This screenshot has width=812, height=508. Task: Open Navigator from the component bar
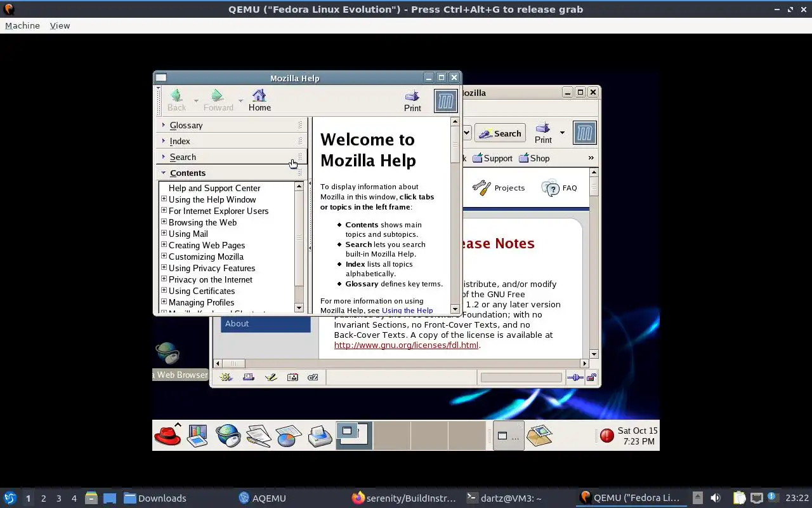coord(226,377)
